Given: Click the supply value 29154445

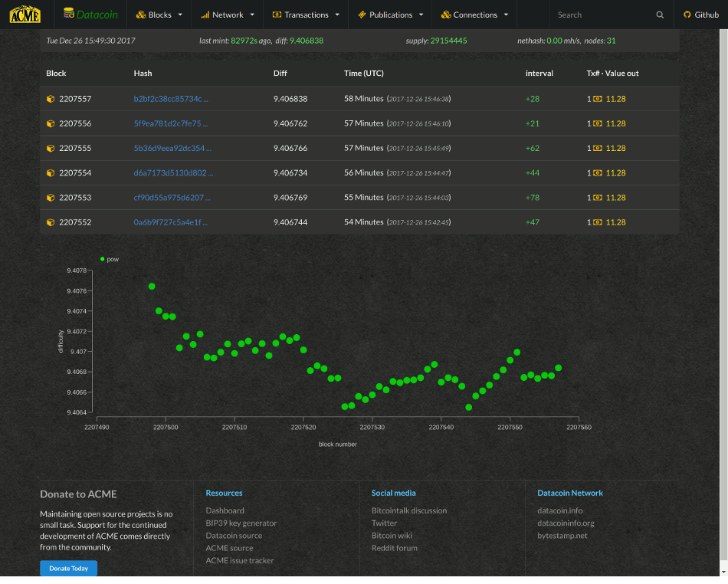Looking at the screenshot, I should (x=448, y=41).
